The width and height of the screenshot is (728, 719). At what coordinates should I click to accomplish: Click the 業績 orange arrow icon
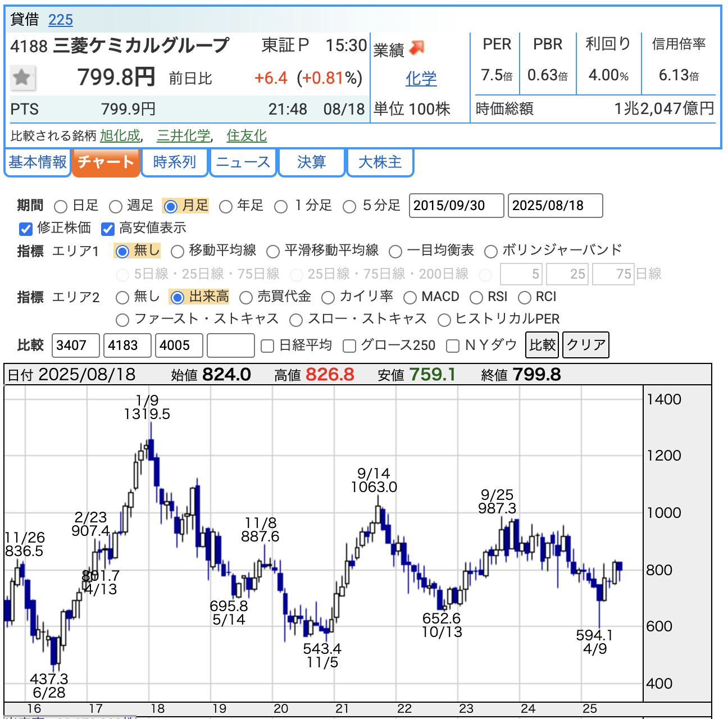point(417,48)
